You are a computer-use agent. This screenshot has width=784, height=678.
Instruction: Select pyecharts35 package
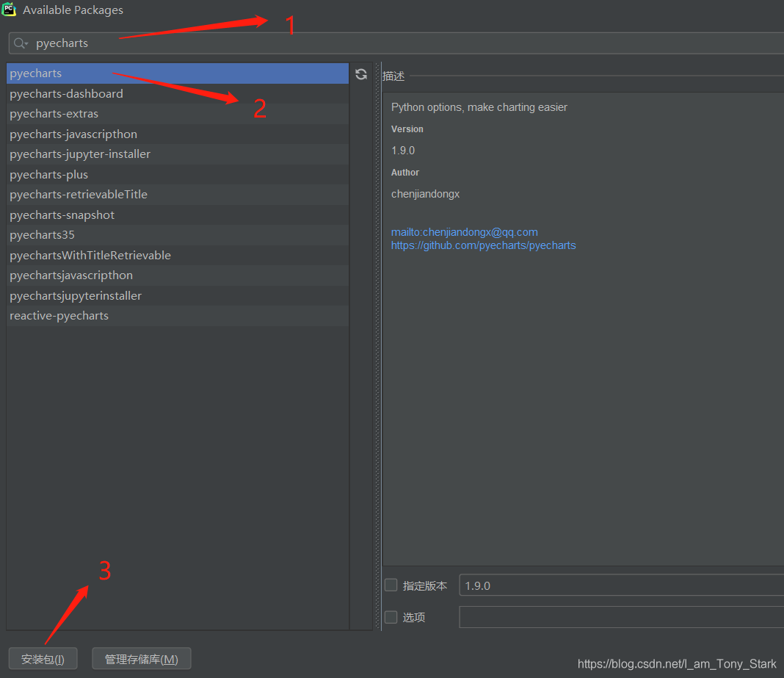click(x=178, y=235)
